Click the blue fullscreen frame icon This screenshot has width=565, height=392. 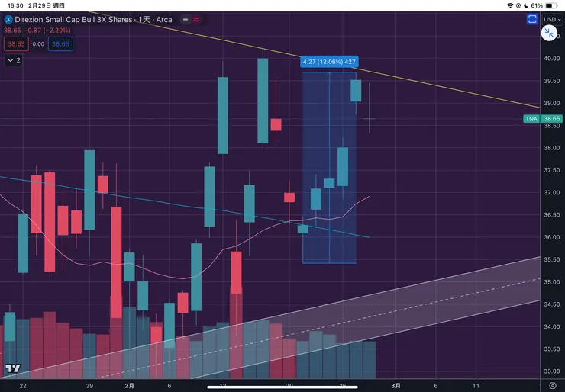tap(532, 19)
